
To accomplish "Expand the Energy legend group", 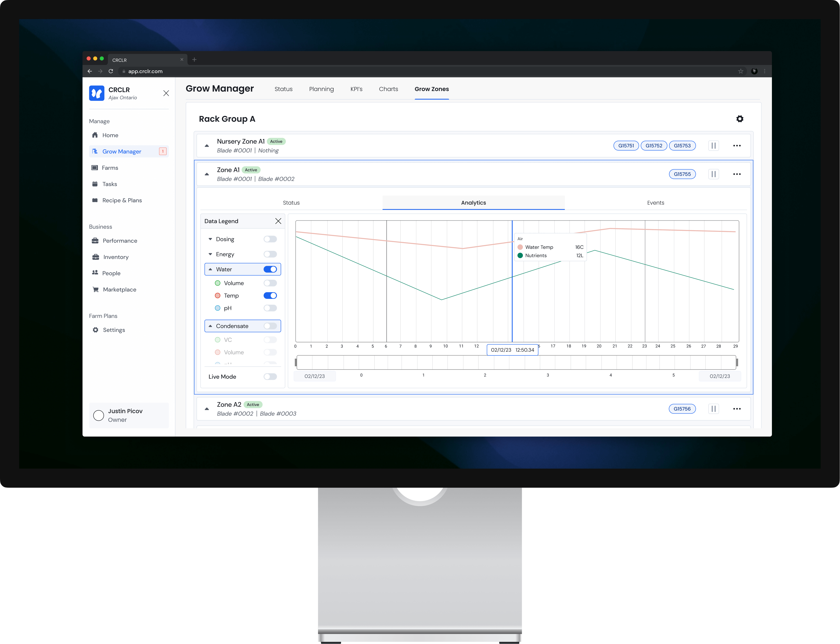I will point(210,254).
